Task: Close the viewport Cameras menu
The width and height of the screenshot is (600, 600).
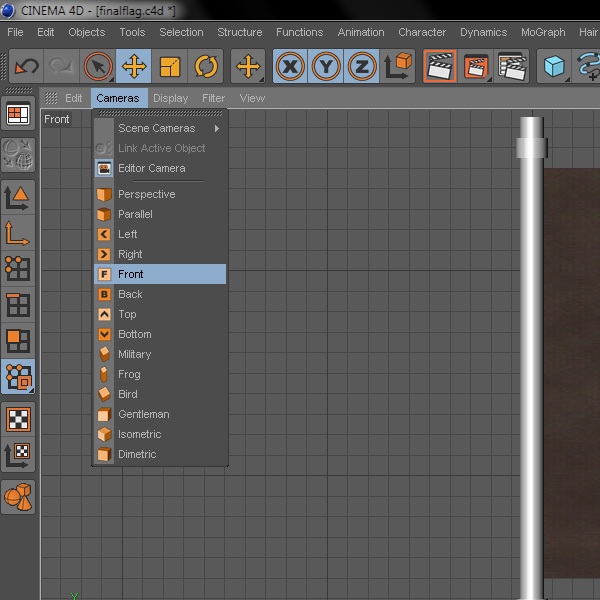Action: 118,98
